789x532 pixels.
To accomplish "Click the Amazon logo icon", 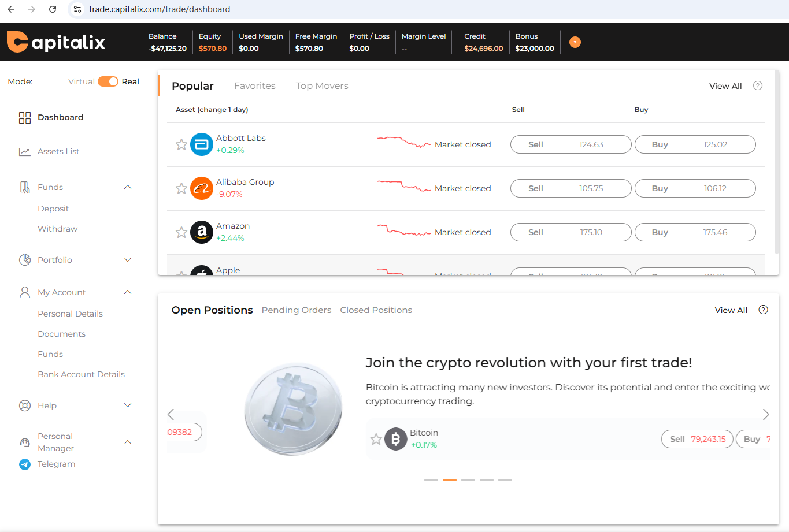I will click(202, 232).
